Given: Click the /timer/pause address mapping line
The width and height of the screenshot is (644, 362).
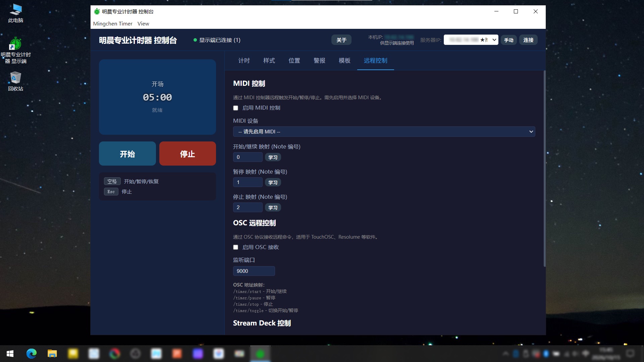Looking at the screenshot, I should pos(254,298).
